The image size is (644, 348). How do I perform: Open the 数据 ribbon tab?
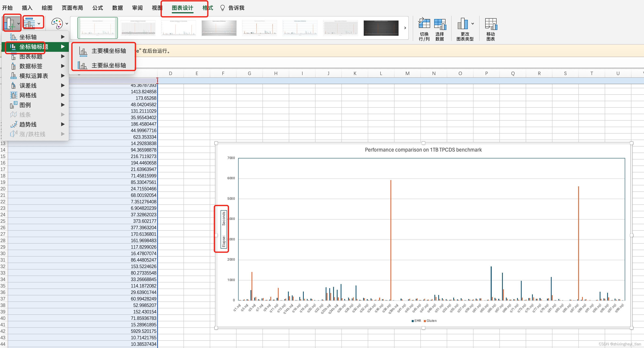point(117,8)
